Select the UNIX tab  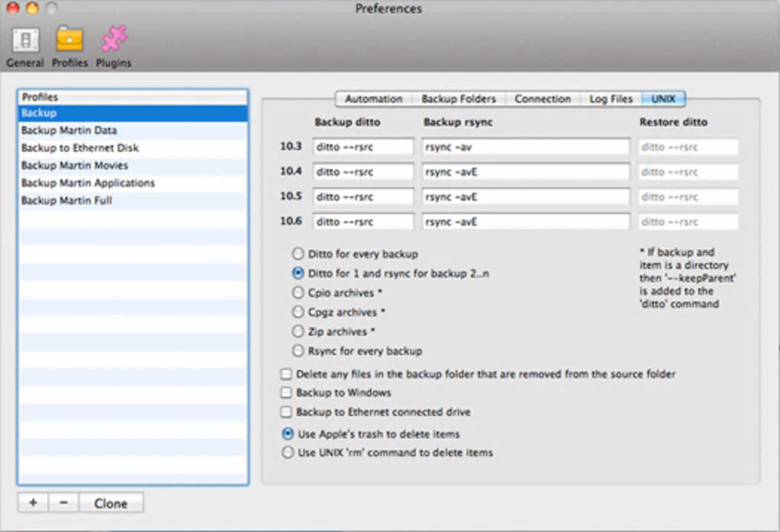(x=664, y=99)
